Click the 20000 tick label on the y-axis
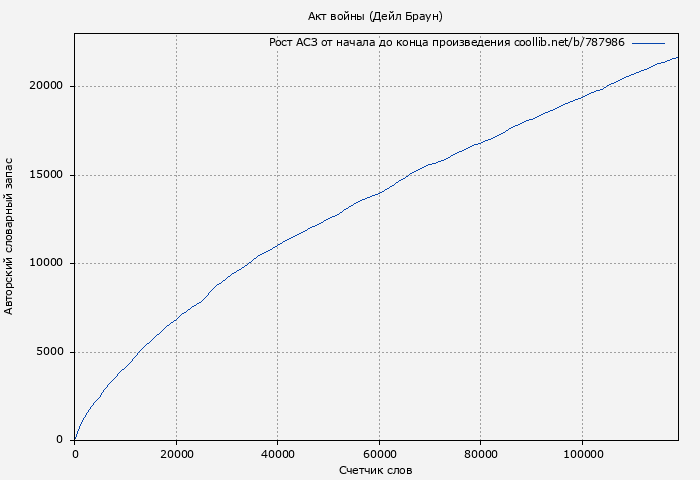The width and height of the screenshot is (700, 480). [46, 86]
